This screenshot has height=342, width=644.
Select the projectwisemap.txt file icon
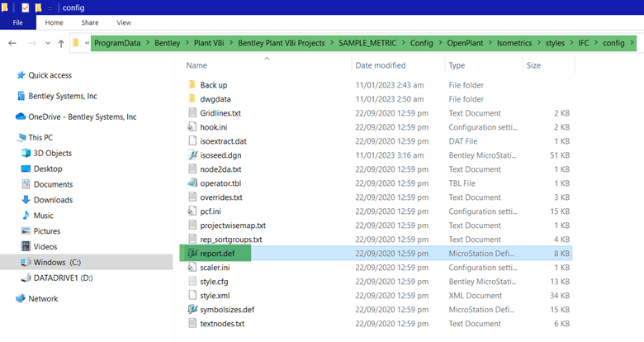[192, 226]
